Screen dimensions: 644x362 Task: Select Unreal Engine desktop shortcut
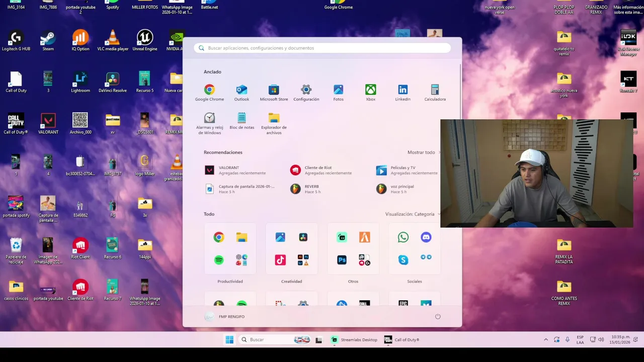[x=145, y=41]
